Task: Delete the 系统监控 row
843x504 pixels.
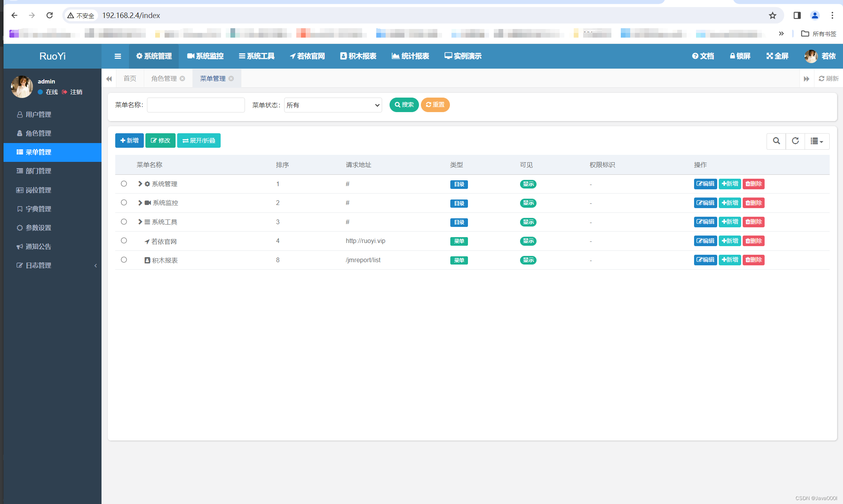Action: pyautogui.click(x=753, y=203)
